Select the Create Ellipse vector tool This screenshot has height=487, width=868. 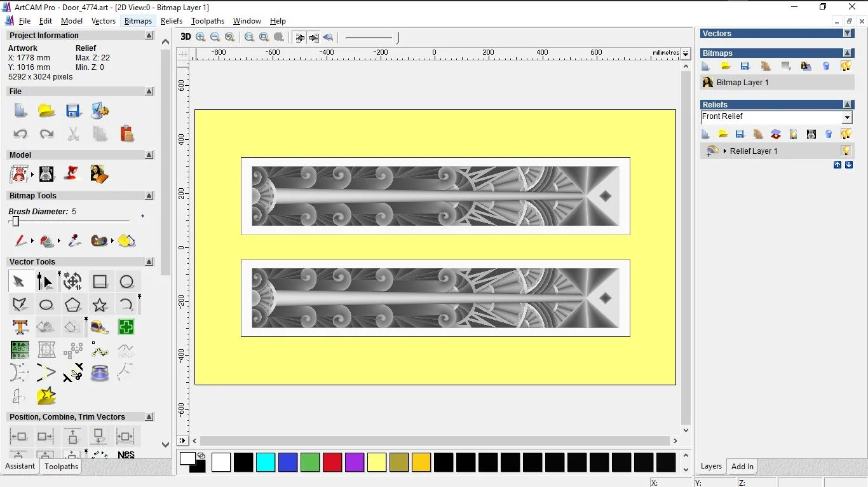[46, 305]
